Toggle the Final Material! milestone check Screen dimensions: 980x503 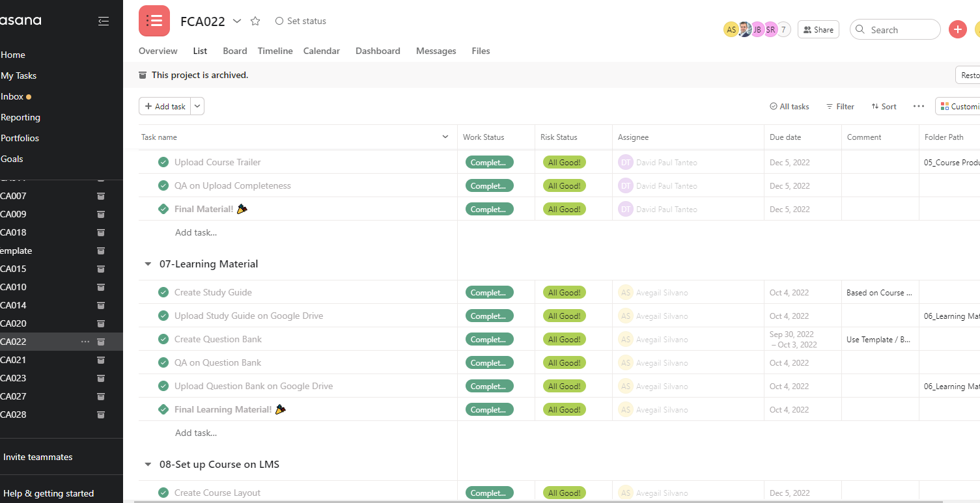point(163,209)
